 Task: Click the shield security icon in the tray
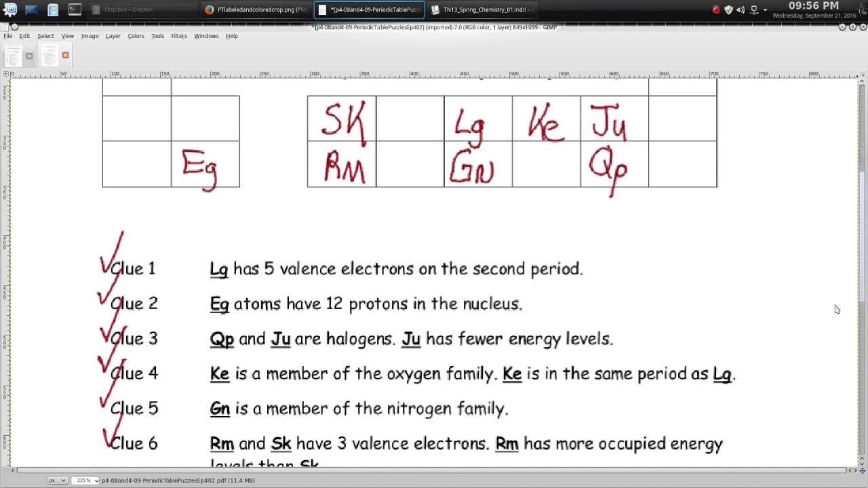click(x=728, y=9)
